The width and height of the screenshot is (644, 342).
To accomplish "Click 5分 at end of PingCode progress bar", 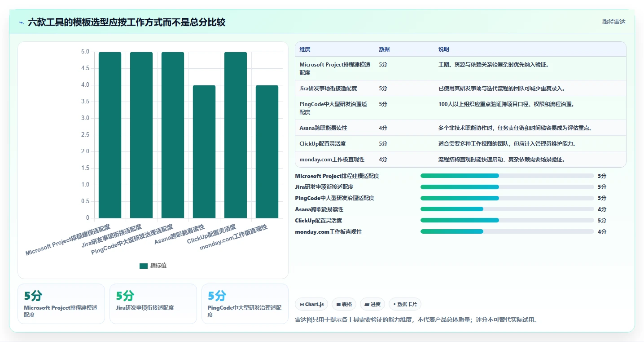I will 602,198.
